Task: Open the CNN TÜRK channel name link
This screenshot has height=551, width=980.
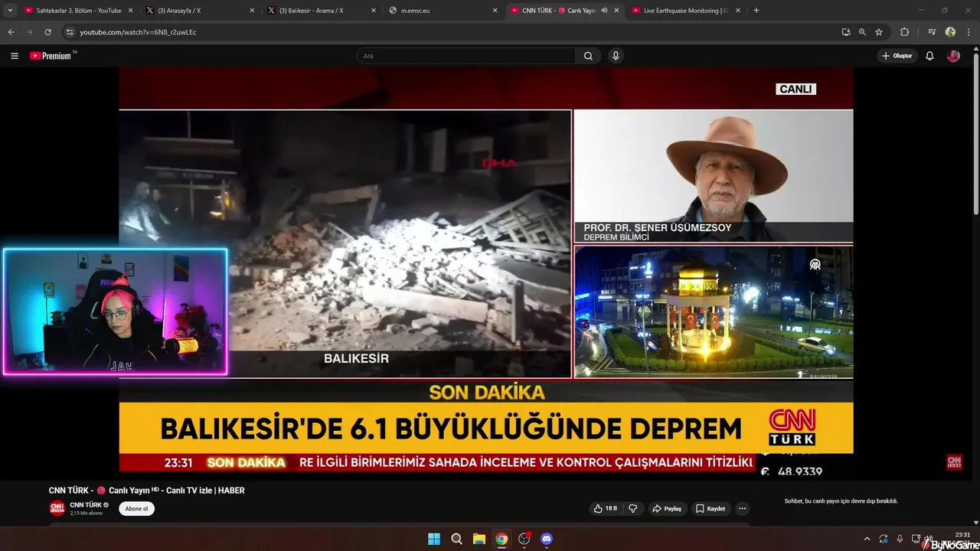Action: point(86,505)
